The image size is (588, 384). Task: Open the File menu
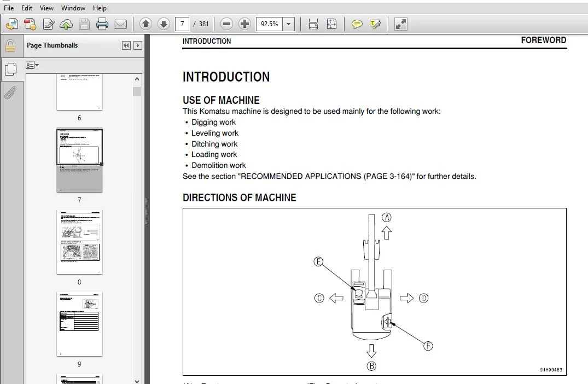click(9, 8)
